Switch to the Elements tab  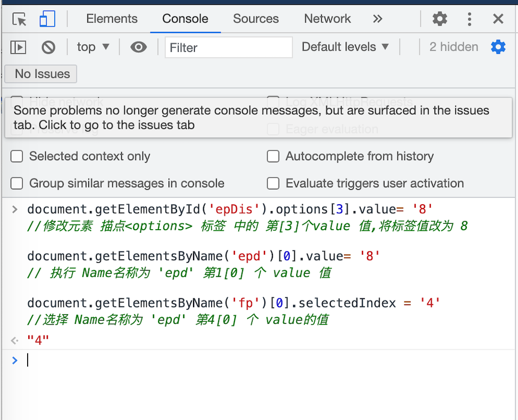(x=112, y=19)
